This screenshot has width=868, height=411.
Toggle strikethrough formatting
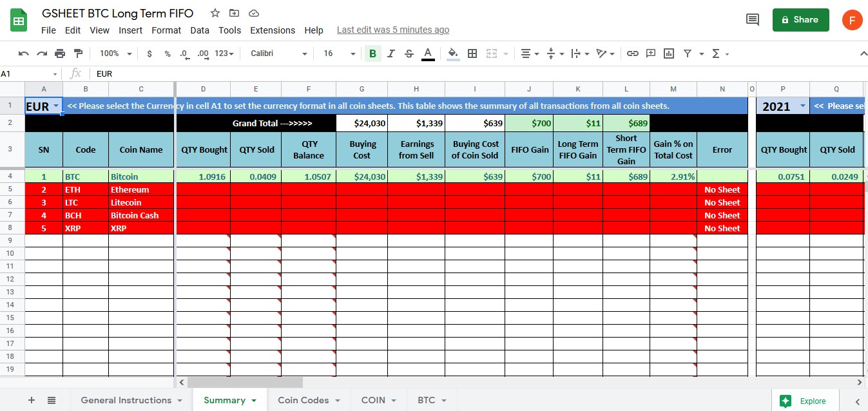coord(409,53)
